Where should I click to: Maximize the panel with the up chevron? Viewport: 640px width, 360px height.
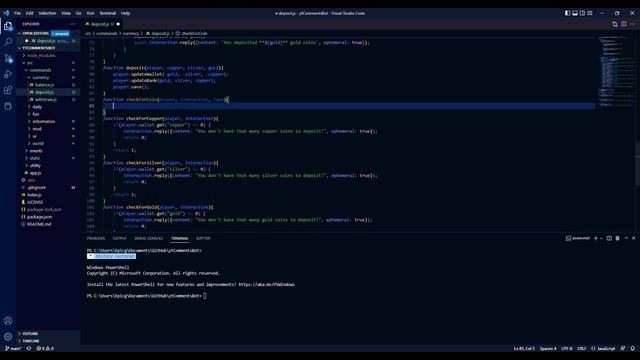pyautogui.click(x=626, y=238)
